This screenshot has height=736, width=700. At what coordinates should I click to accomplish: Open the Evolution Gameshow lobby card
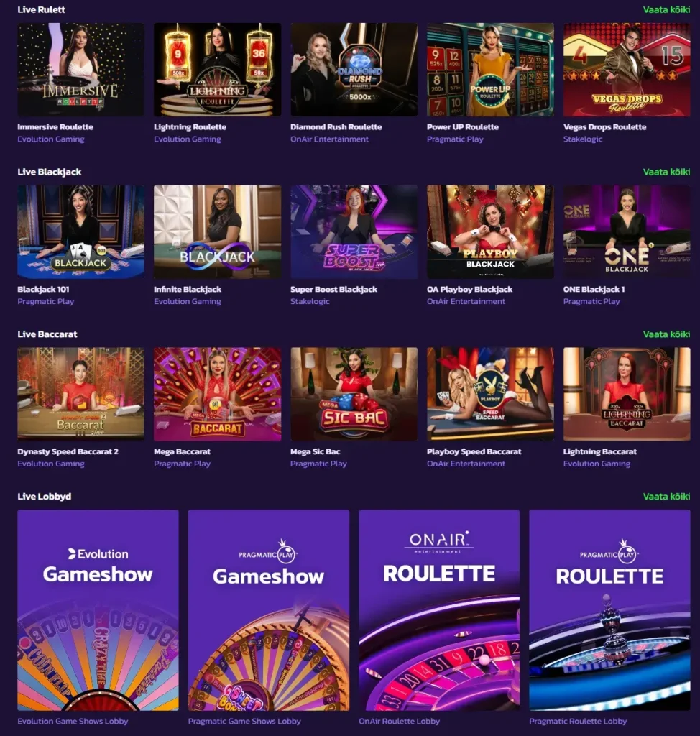[x=98, y=610]
